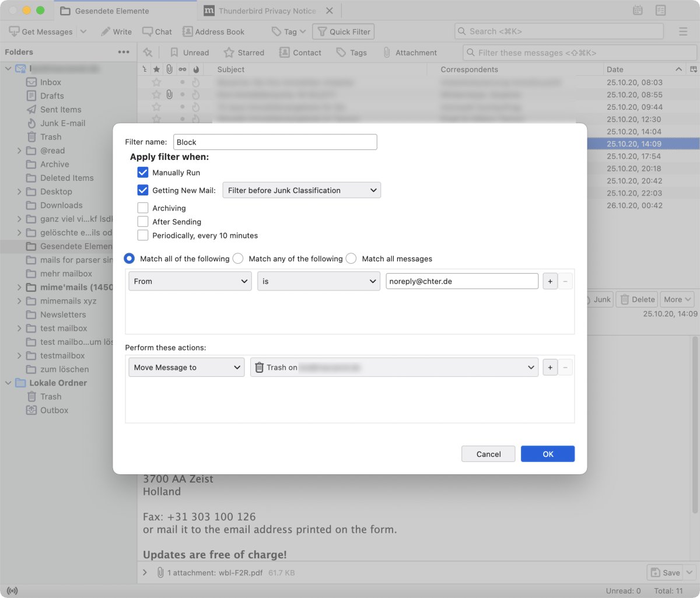Toggle the pin quick filter icon
700x598 pixels.
148,53
